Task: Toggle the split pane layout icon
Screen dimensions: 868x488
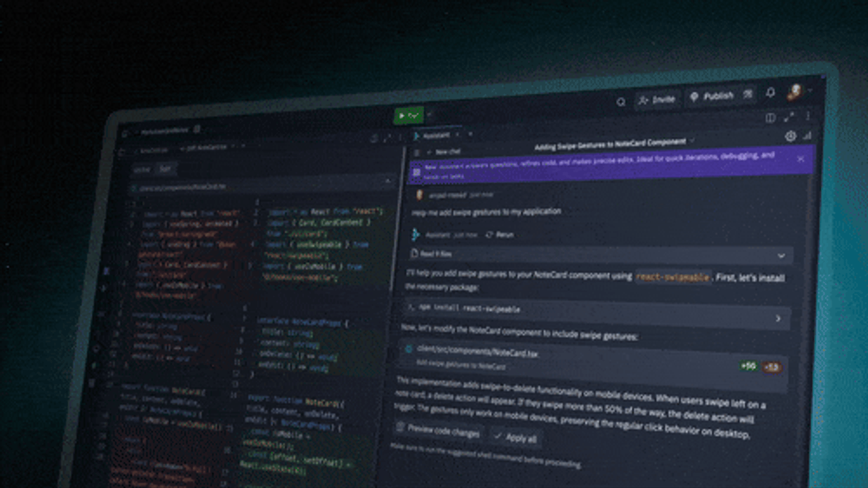Action: point(770,118)
